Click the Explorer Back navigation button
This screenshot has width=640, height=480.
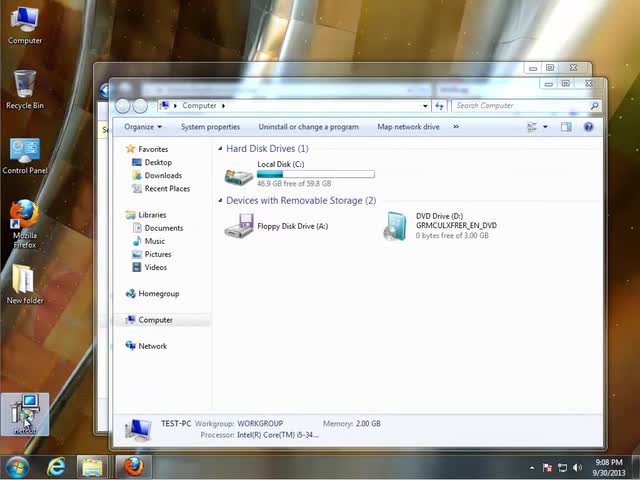122,106
